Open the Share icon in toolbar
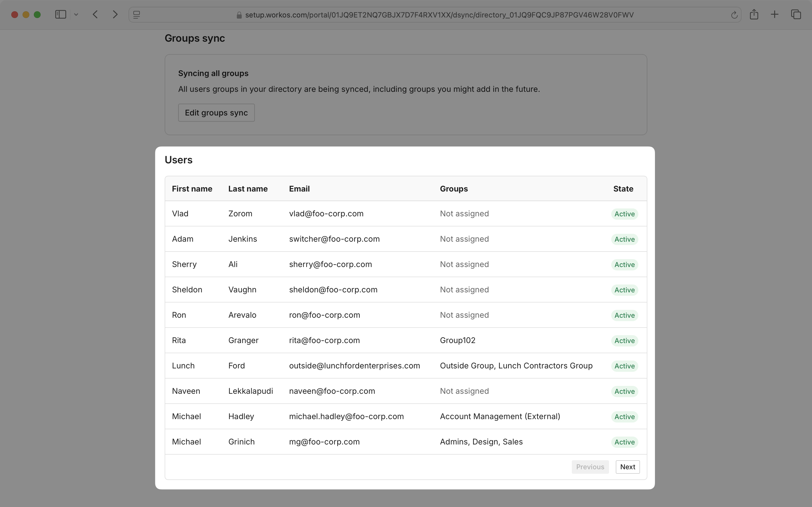 (754, 14)
